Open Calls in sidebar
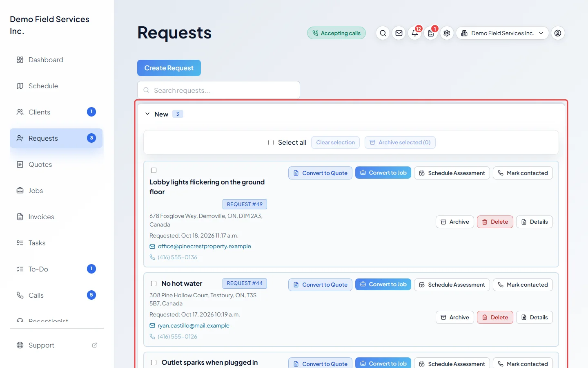Image resolution: width=588 pixels, height=368 pixels. 56,295
